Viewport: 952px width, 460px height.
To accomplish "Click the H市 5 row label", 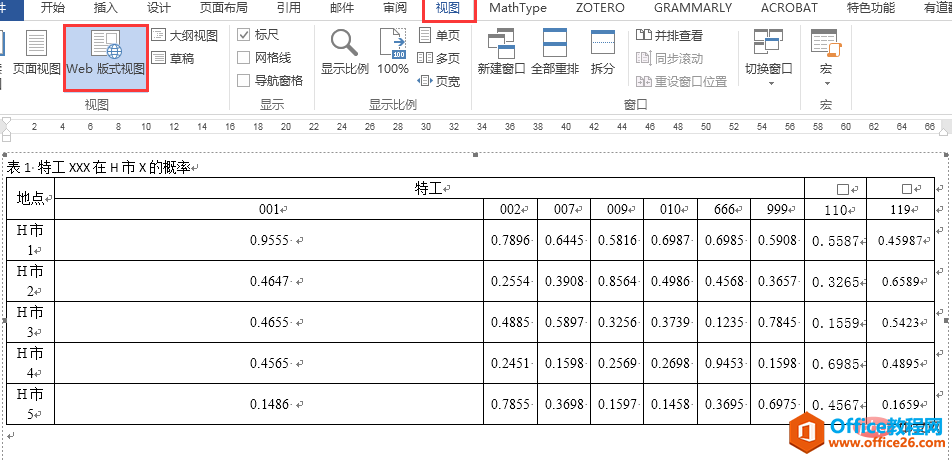I will tap(30, 404).
